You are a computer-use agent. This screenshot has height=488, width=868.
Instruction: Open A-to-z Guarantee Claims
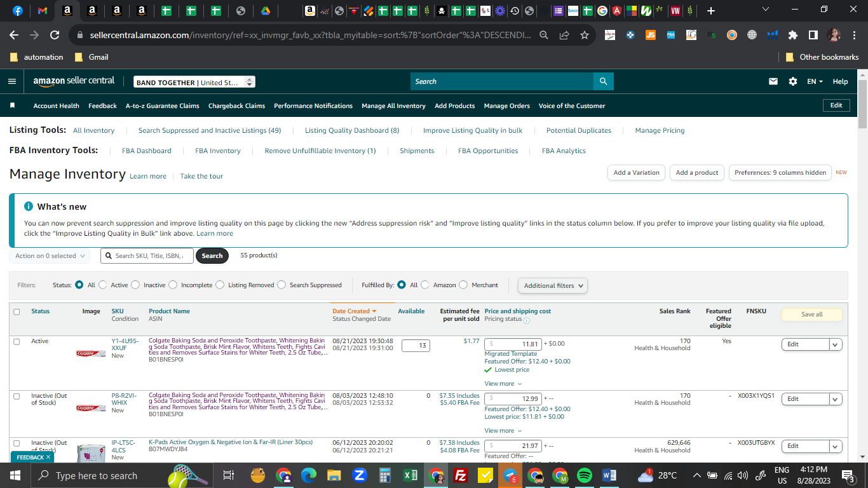(162, 105)
